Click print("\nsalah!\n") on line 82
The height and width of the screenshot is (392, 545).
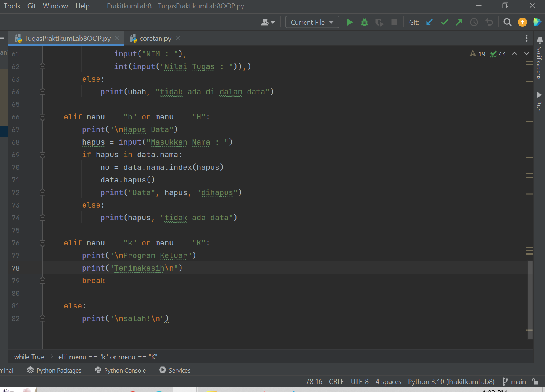[125, 318]
